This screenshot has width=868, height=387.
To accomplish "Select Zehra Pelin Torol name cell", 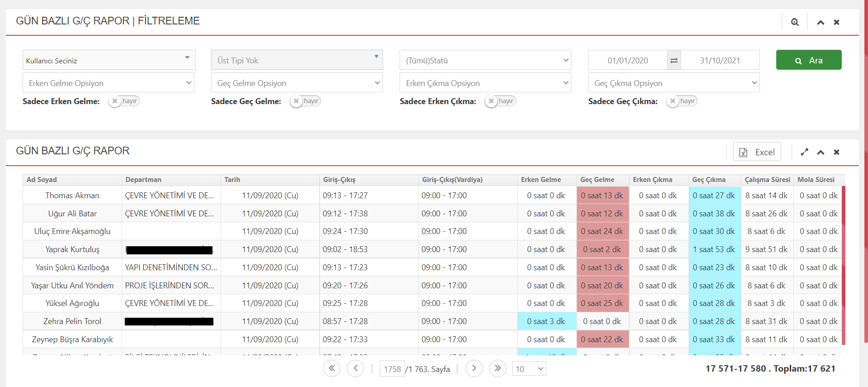I will (72, 321).
